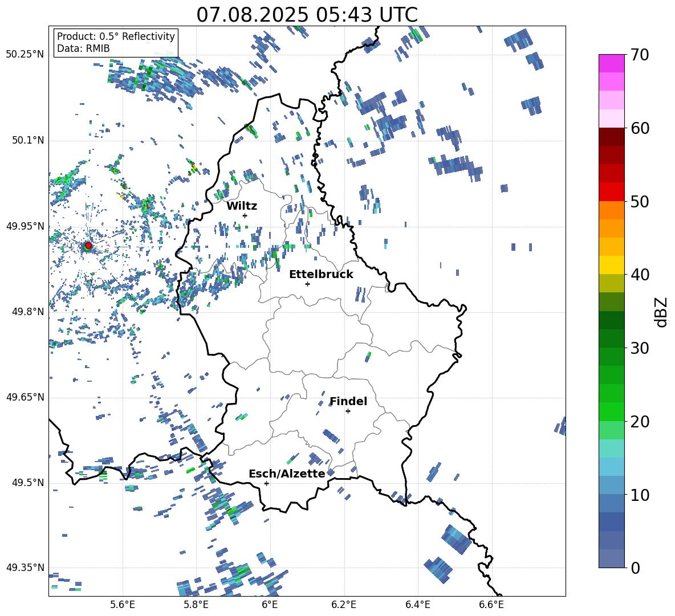Click the Product: 0.5° Reflectivity text
The width and height of the screenshot is (675, 616).
[116, 36]
